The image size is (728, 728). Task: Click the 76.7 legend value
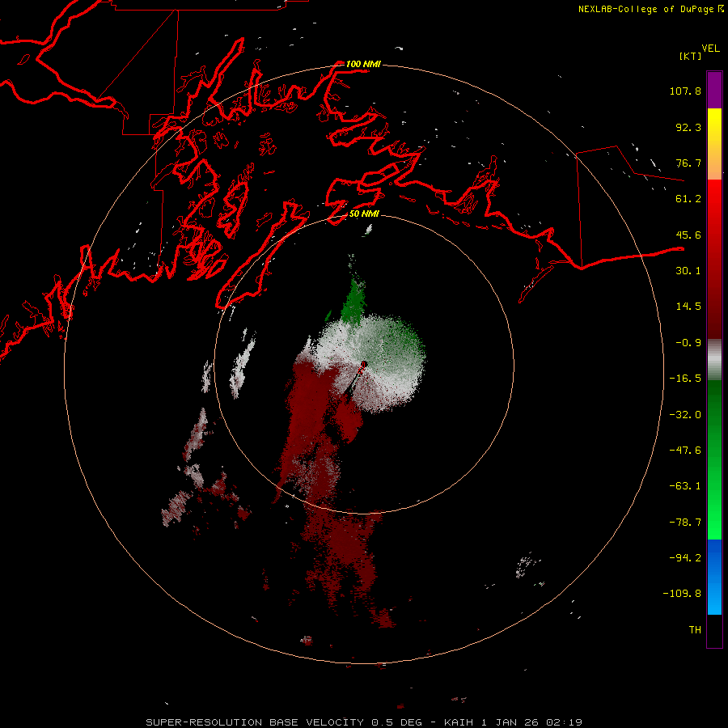pos(688,163)
